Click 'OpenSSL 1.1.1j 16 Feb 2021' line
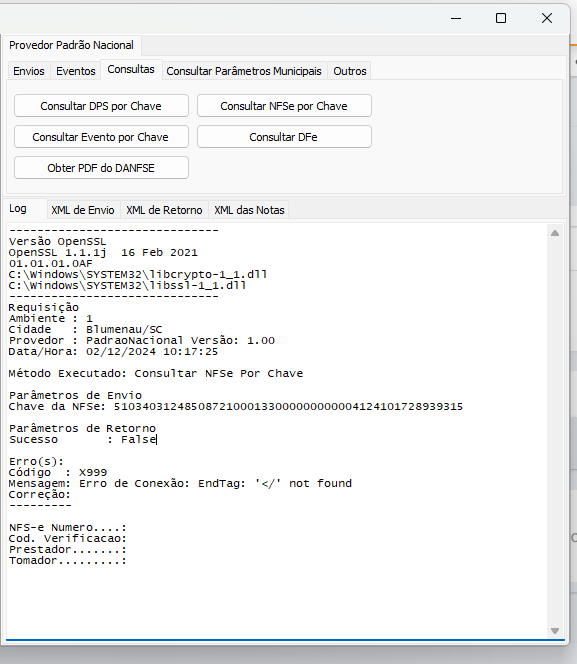This screenshot has width=577, height=664. (x=103, y=252)
